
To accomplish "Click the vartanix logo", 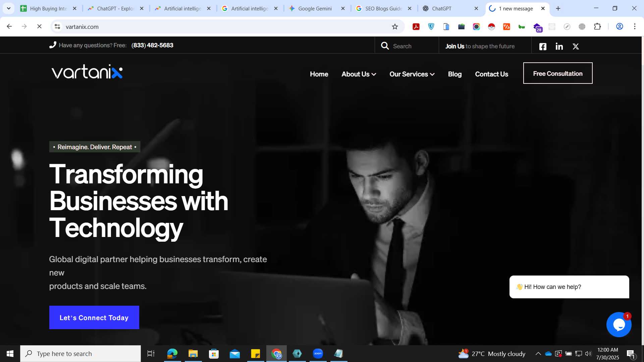I will coord(87,72).
